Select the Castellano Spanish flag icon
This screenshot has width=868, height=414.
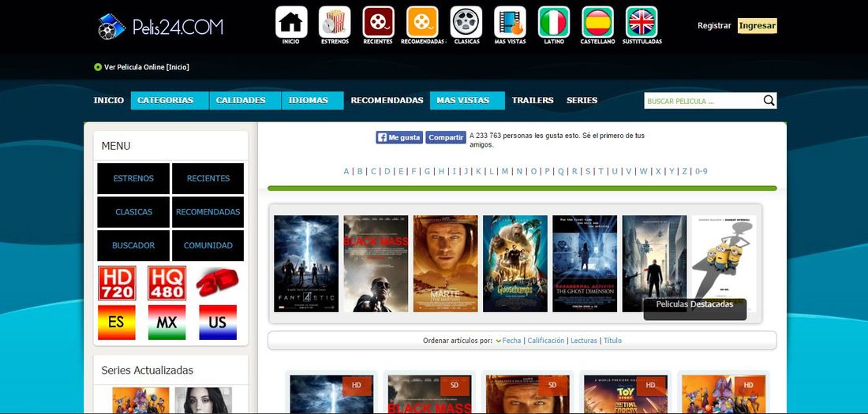(597, 22)
